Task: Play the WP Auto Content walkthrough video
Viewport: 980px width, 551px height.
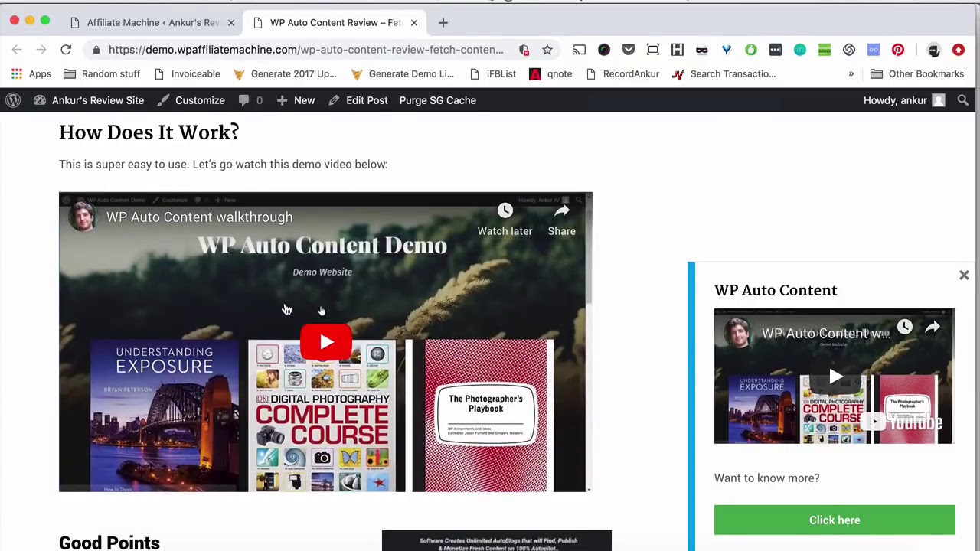Action: click(325, 342)
